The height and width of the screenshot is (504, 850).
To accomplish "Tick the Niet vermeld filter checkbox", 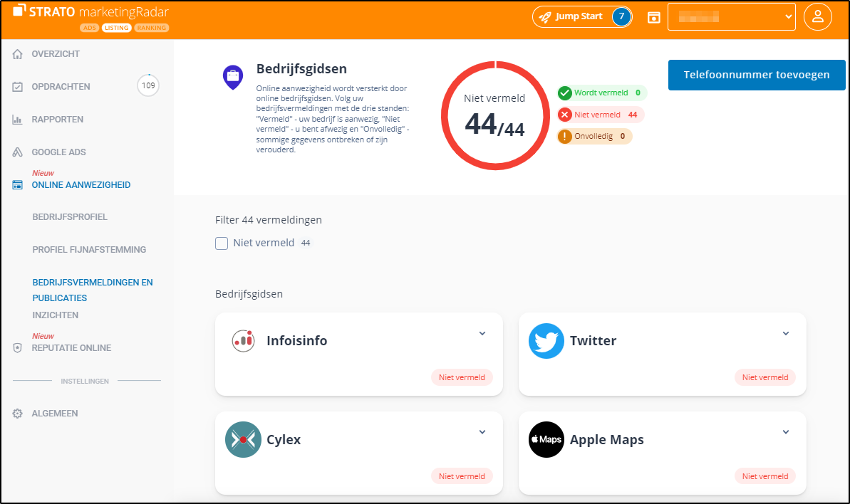I will point(222,243).
